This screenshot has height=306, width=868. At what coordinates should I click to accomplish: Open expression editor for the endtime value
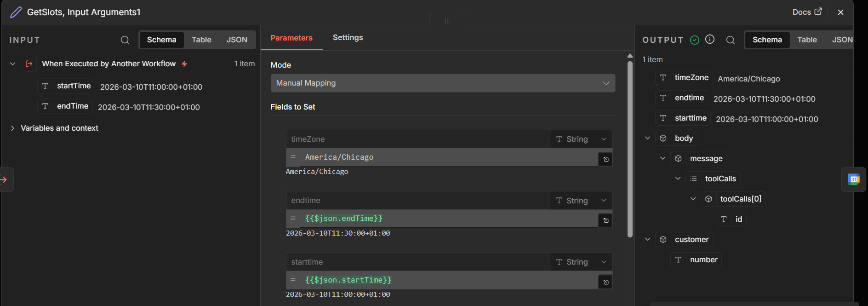click(x=606, y=220)
